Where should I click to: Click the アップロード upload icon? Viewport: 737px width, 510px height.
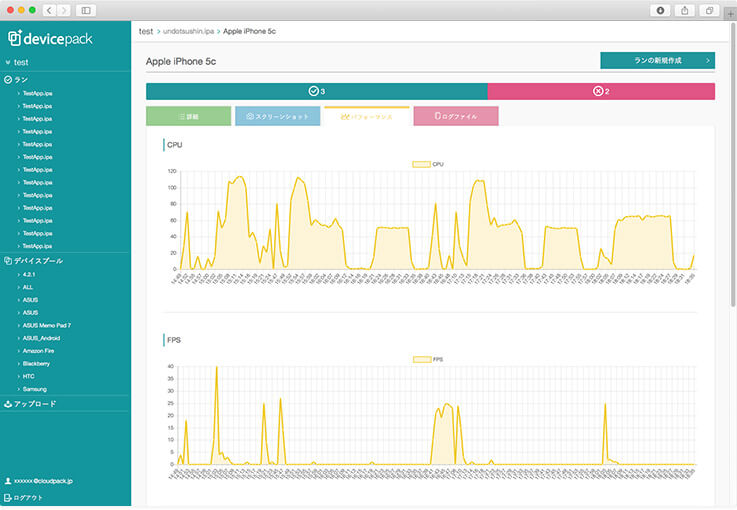[x=8, y=404]
